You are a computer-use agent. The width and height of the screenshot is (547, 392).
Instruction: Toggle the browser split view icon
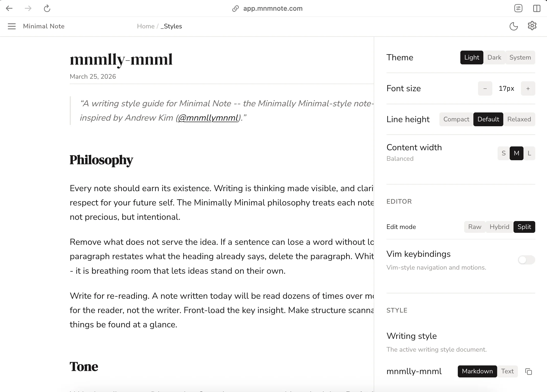click(537, 8)
